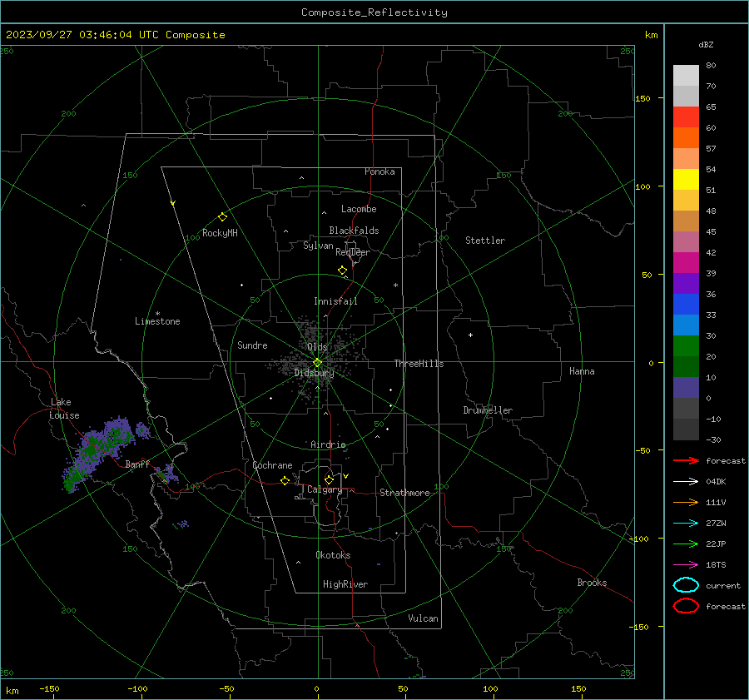Click the Cochrane label

click(x=272, y=465)
